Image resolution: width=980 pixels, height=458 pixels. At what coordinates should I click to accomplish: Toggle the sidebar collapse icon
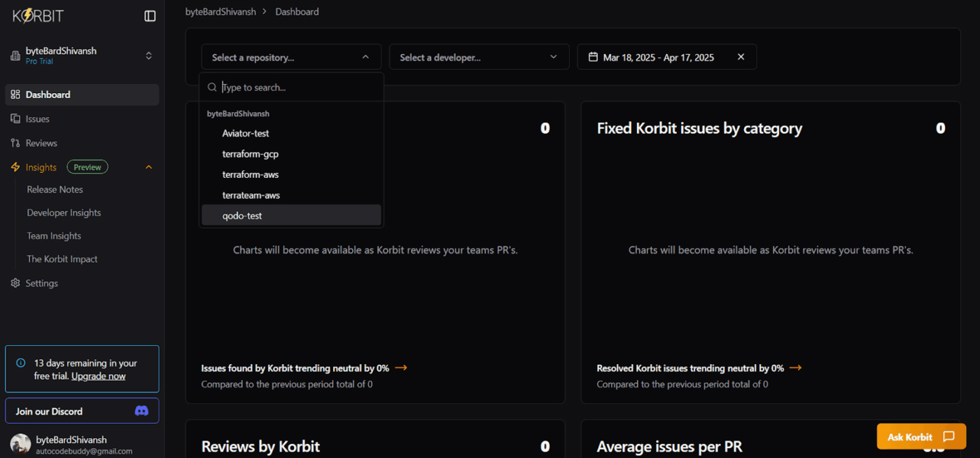(x=150, y=16)
